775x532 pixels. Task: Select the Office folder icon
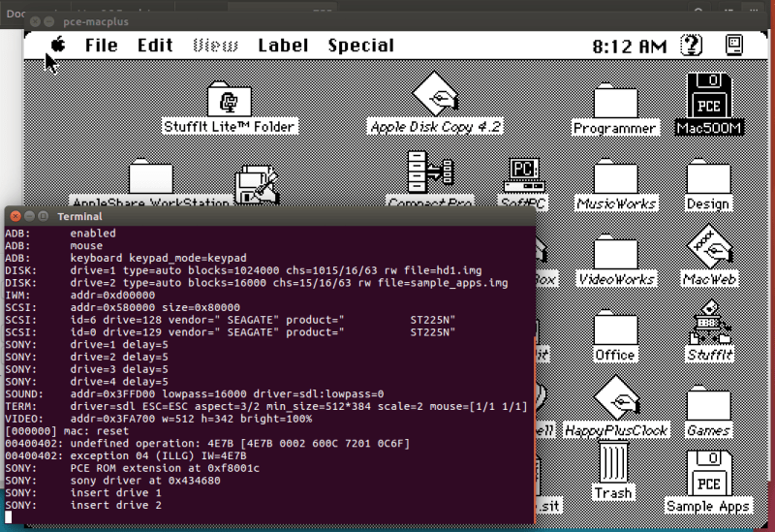(615, 328)
